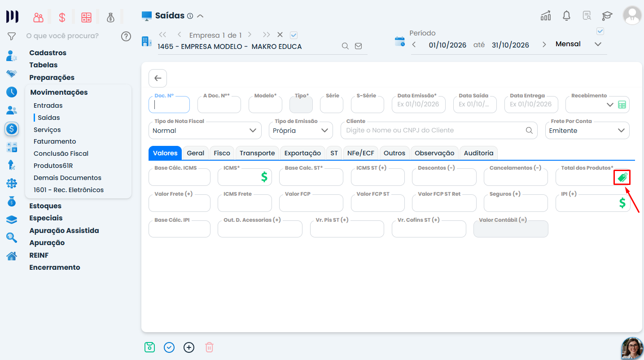Open the notifications bell icon
The width and height of the screenshot is (644, 360).
pyautogui.click(x=566, y=16)
